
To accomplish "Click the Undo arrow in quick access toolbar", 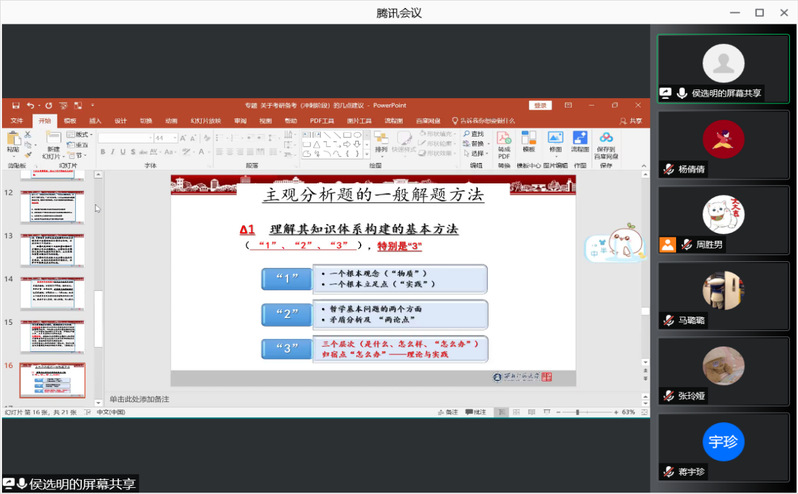I will 32,105.
